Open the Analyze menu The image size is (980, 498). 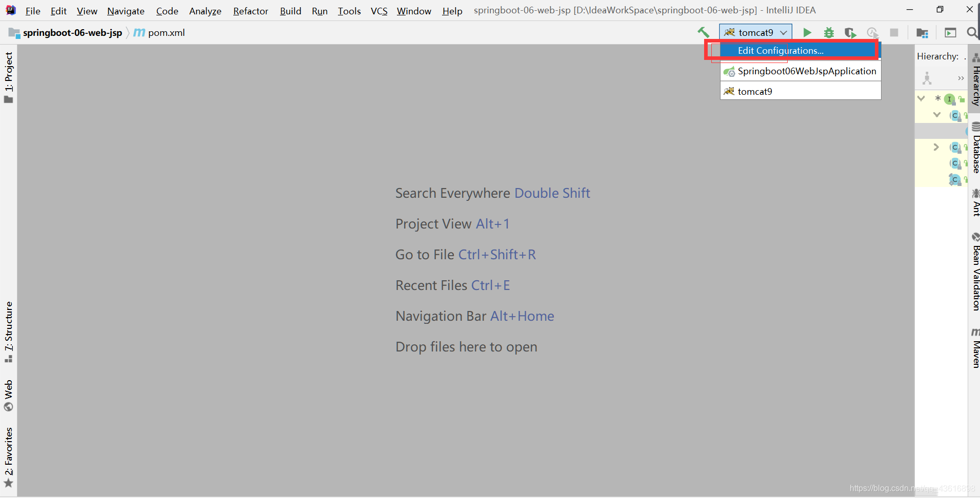[x=205, y=11]
